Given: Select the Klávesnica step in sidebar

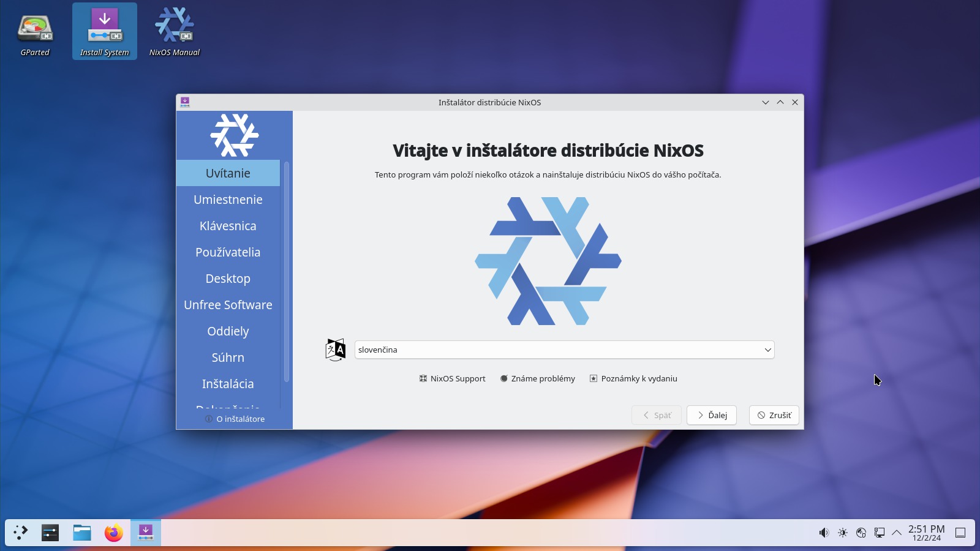Looking at the screenshot, I should coord(228,226).
